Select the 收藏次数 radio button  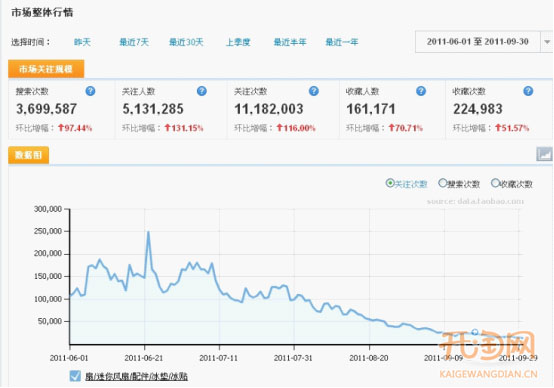(495, 183)
